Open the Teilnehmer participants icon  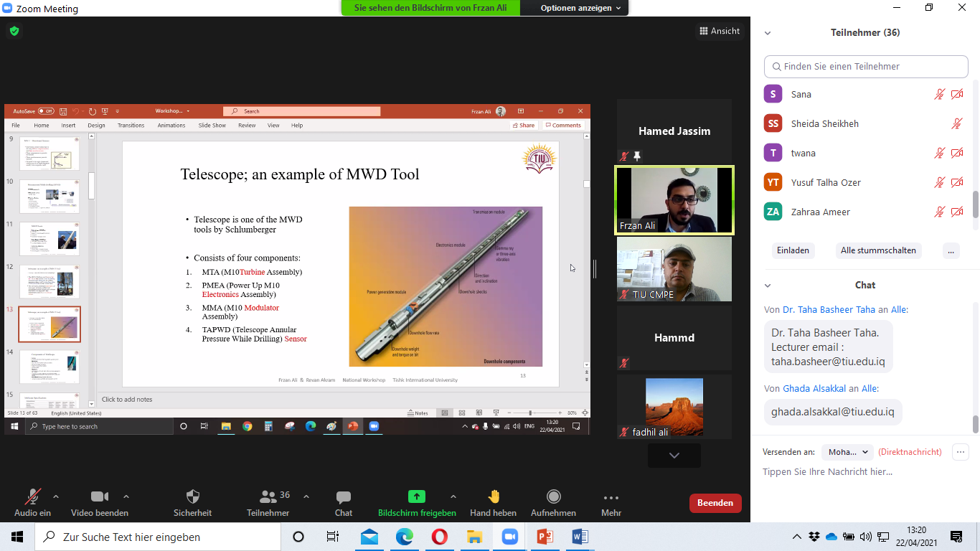coord(268,496)
